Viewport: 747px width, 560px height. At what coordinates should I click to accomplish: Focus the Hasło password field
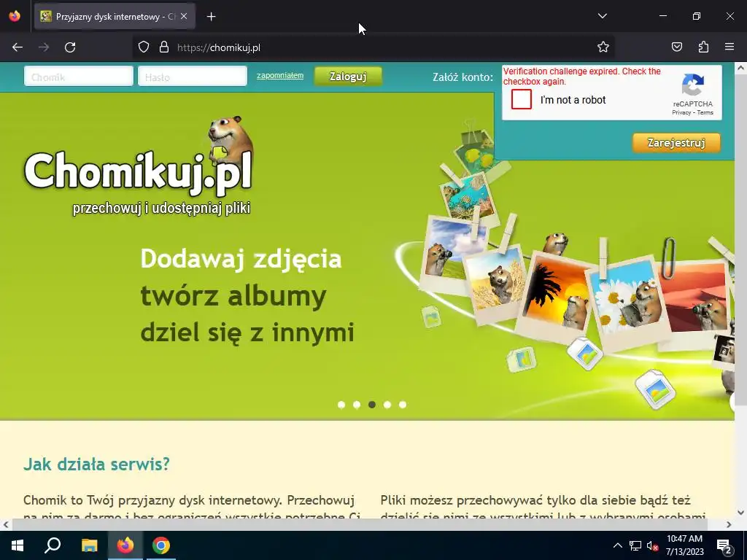pyautogui.click(x=193, y=76)
